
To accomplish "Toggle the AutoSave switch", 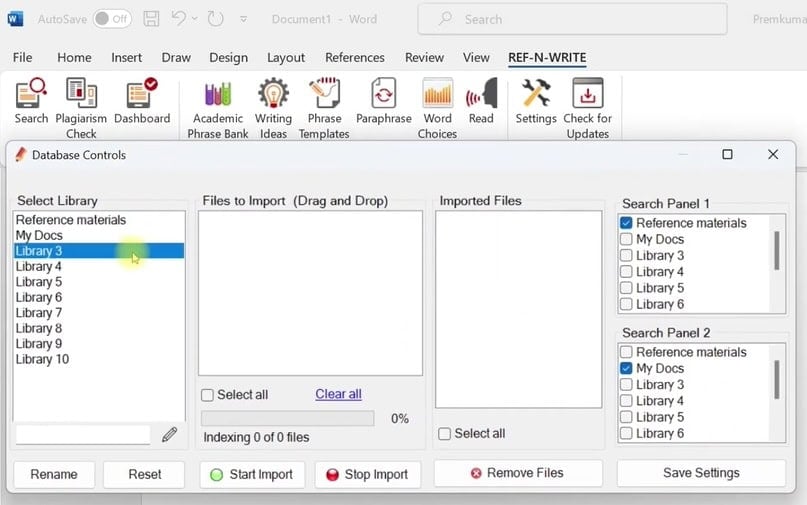I will coord(112,19).
